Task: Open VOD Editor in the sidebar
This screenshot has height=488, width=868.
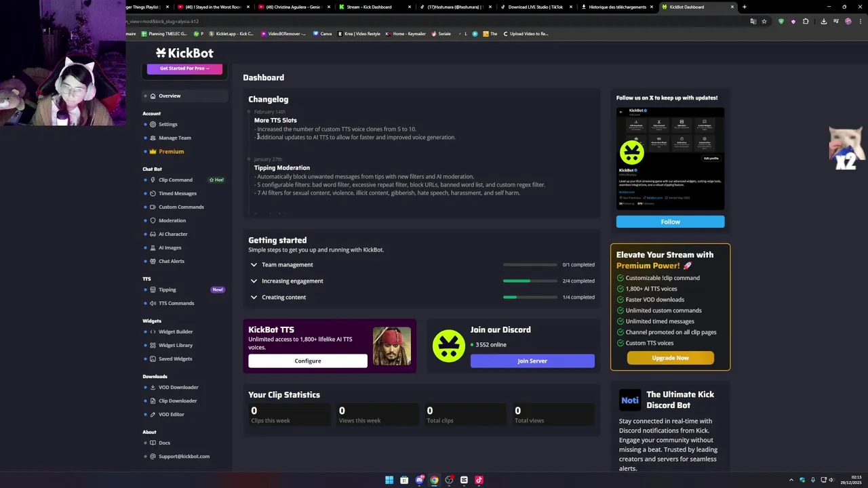Action: pyautogui.click(x=171, y=414)
